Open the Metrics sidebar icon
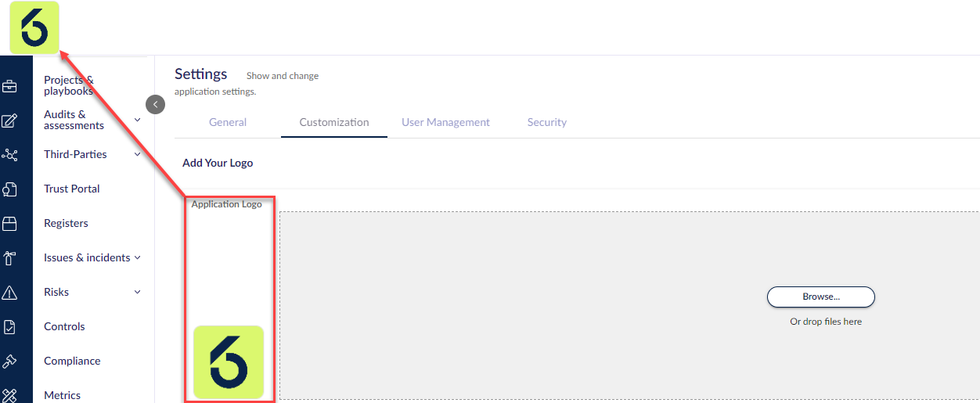This screenshot has height=403, width=980. coord(9,395)
